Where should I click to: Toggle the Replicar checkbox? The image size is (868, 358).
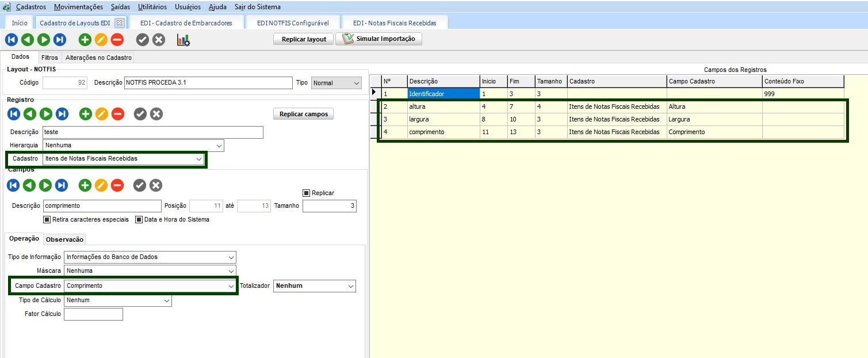pos(307,193)
